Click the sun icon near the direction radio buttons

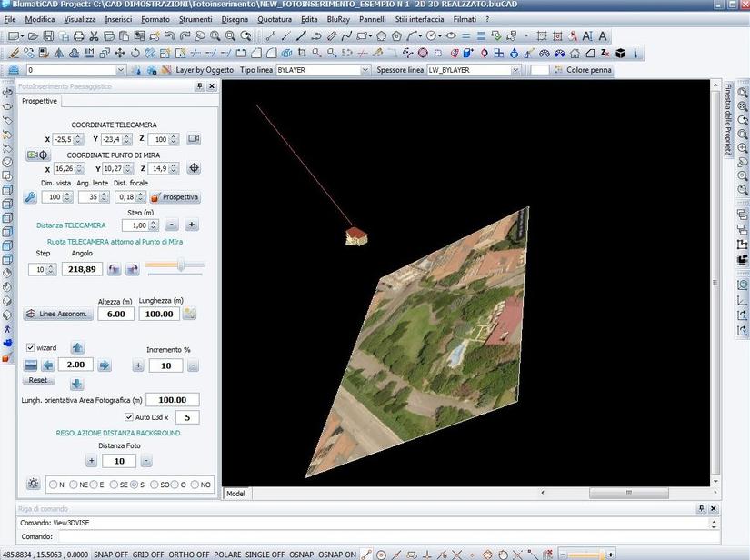pyautogui.click(x=32, y=482)
